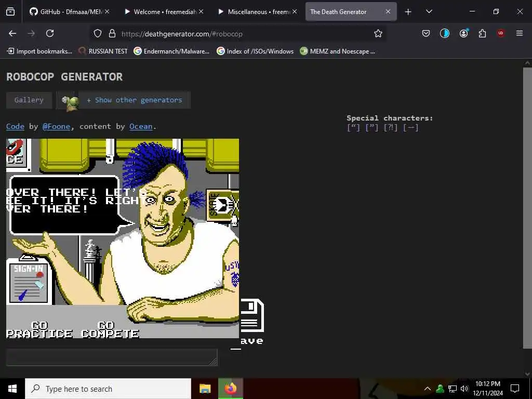Open the notification center icon
This screenshot has width=532, height=399.
point(515,389)
